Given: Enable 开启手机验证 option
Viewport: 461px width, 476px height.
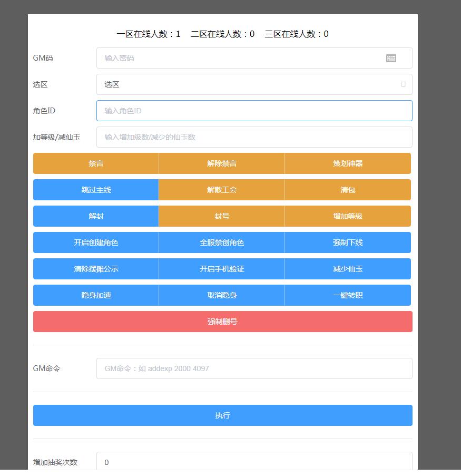Looking at the screenshot, I should [222, 269].
